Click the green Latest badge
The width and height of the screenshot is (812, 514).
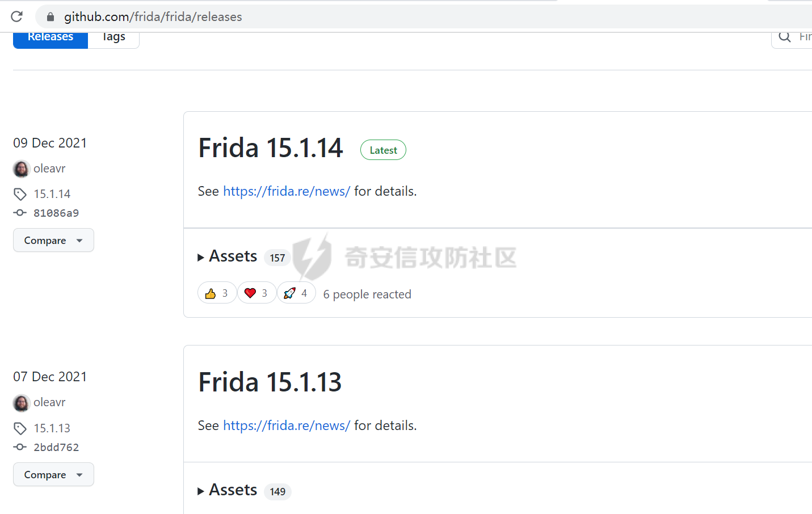[383, 150]
